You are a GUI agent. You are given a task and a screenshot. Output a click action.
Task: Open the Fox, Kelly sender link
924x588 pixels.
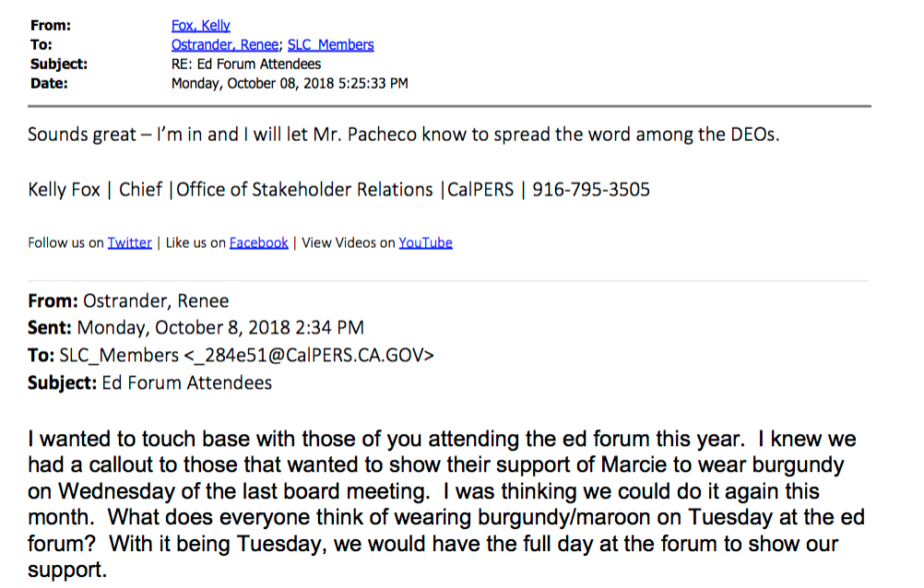200,25
